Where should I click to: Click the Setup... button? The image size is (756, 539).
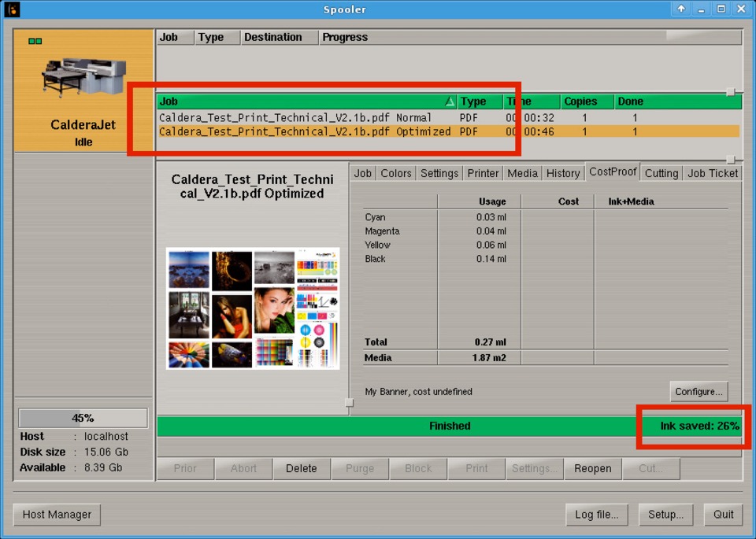point(665,515)
